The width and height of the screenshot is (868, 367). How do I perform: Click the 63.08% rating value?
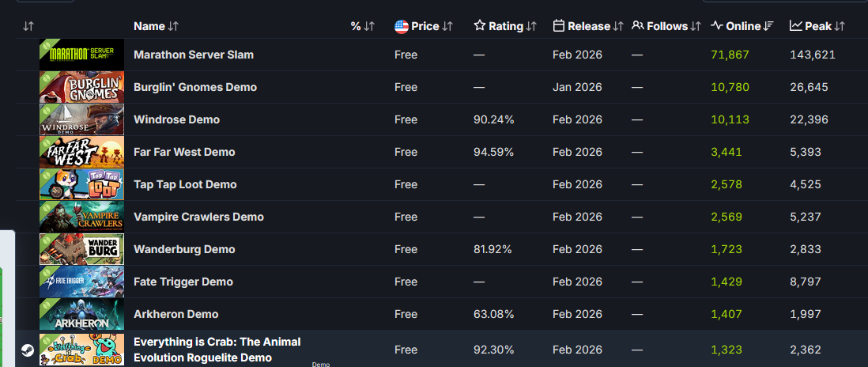pos(494,314)
